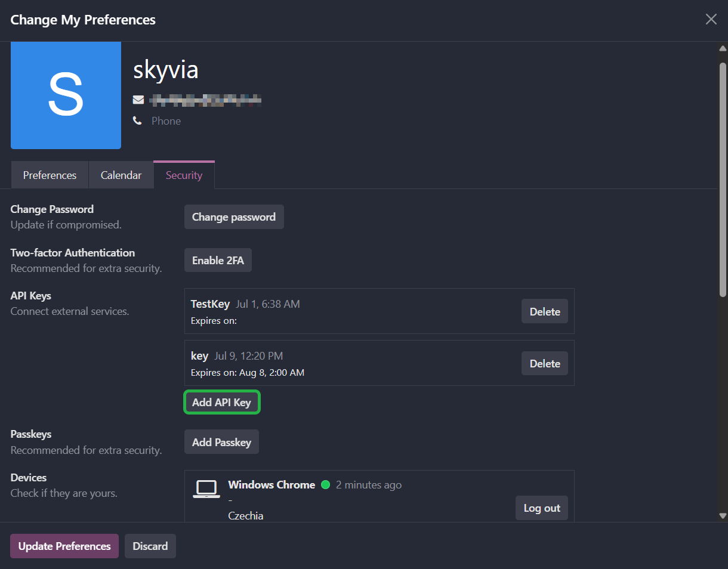
Task: Discard the preference changes
Action: pyautogui.click(x=150, y=546)
